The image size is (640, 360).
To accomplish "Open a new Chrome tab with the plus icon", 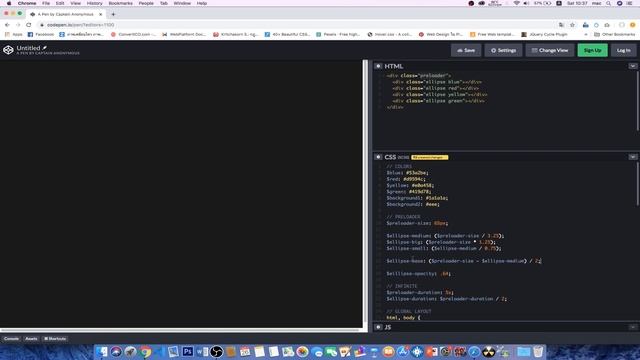I will (113, 14).
